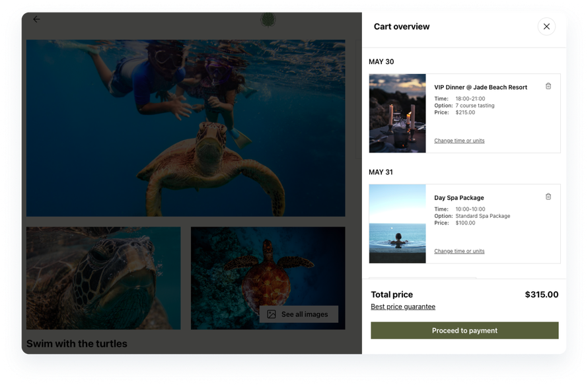Click the MAY 31 date heading
This screenshot has width=588, height=385.
381,172
